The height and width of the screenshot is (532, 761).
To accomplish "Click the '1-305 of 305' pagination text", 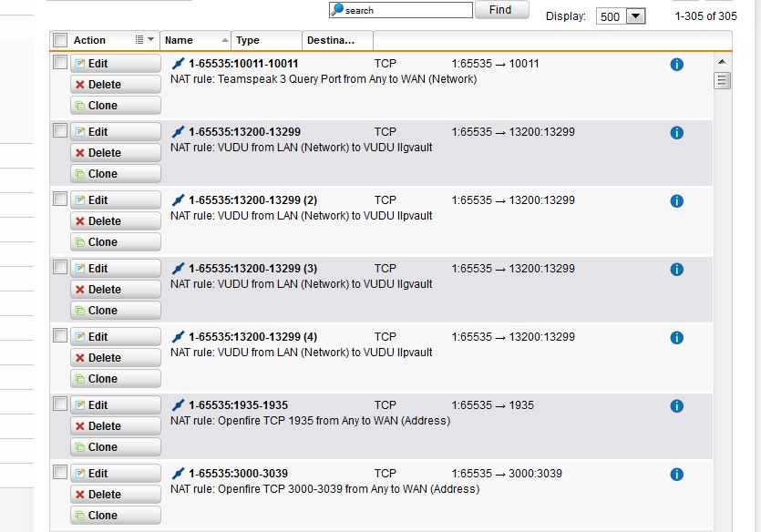I will 705,16.
